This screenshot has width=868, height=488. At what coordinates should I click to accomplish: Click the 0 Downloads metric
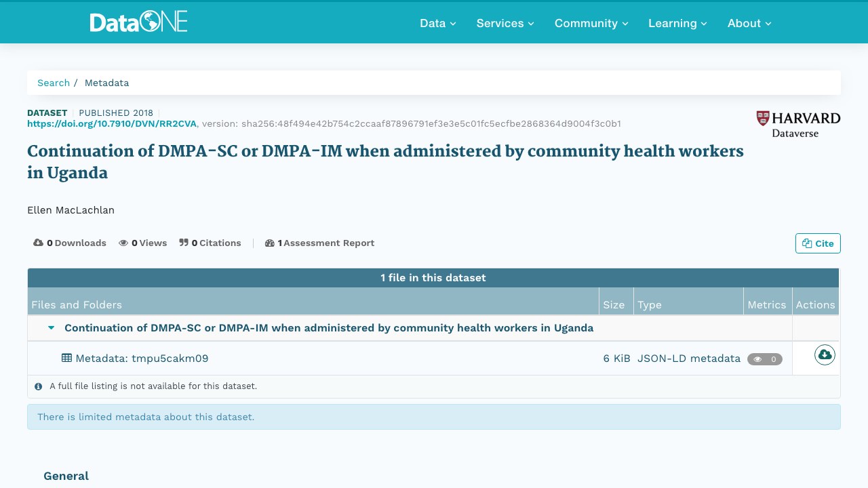coord(70,243)
